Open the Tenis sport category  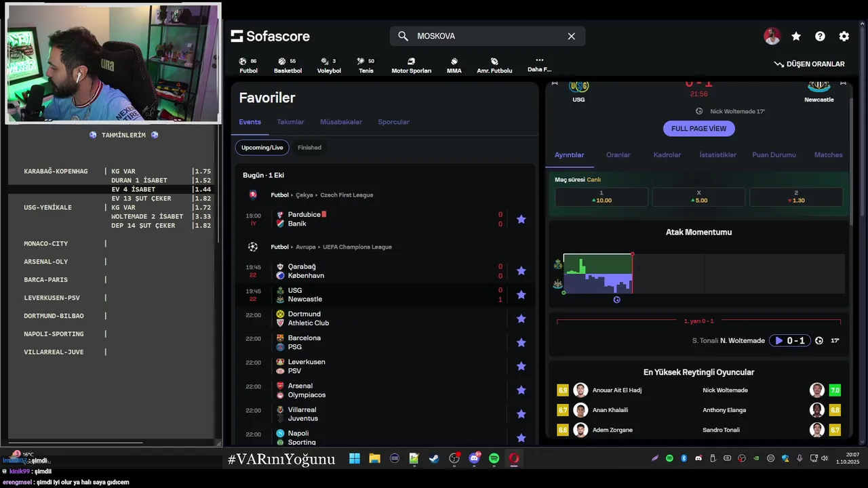pyautogui.click(x=366, y=66)
